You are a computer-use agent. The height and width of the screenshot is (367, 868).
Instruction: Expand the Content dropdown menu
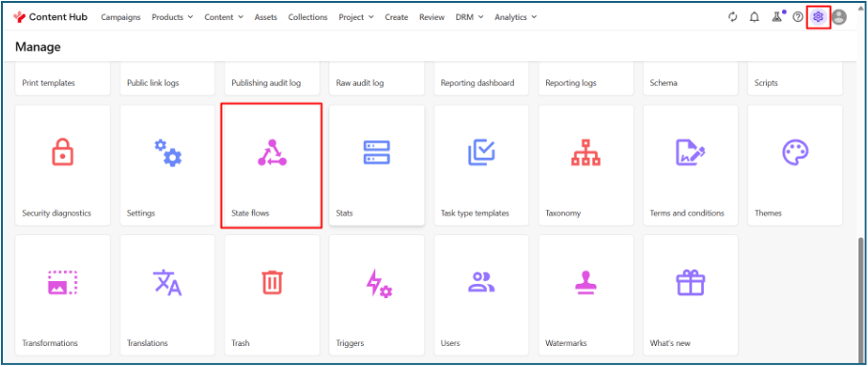click(x=223, y=17)
